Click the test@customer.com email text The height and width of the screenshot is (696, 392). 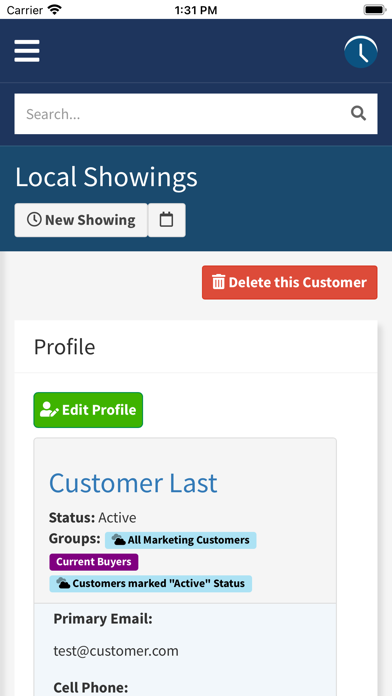[x=116, y=651]
